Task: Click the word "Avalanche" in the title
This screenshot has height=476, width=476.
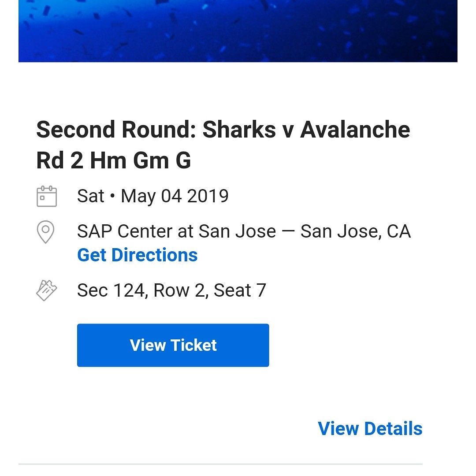Action: [x=355, y=130]
